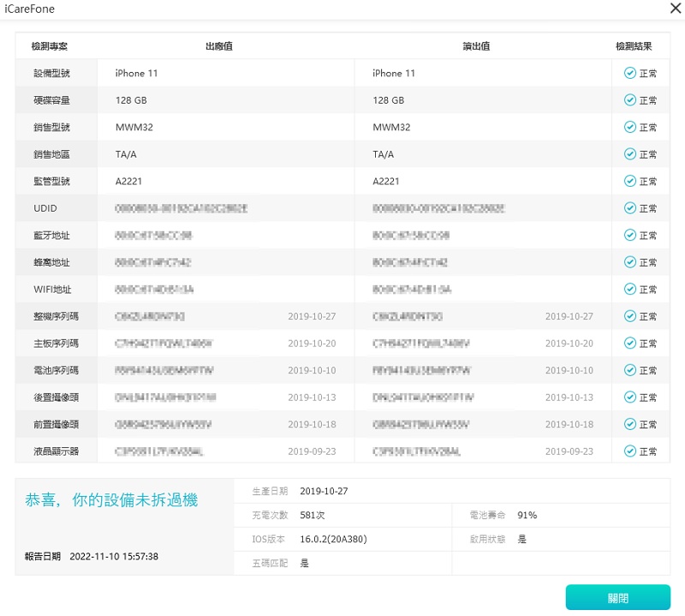Click the check icon in the 後置攝像頭 row
The height and width of the screenshot is (616, 685).
click(629, 398)
